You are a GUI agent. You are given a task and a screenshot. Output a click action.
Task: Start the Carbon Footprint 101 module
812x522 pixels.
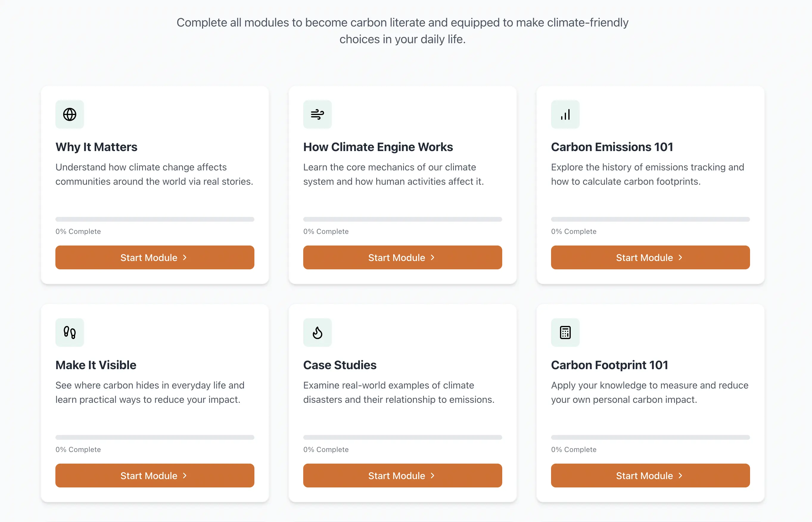click(650, 476)
